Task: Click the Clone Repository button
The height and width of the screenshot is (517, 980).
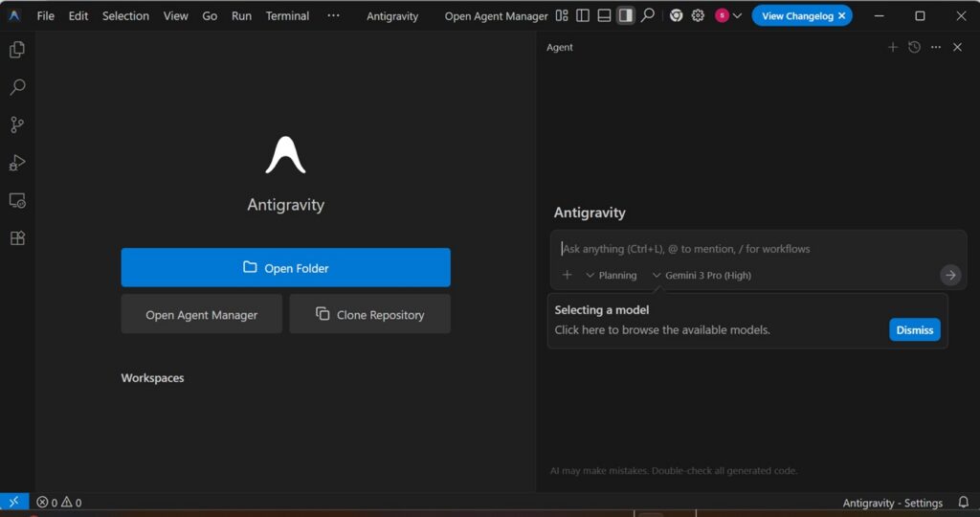Action: click(370, 314)
